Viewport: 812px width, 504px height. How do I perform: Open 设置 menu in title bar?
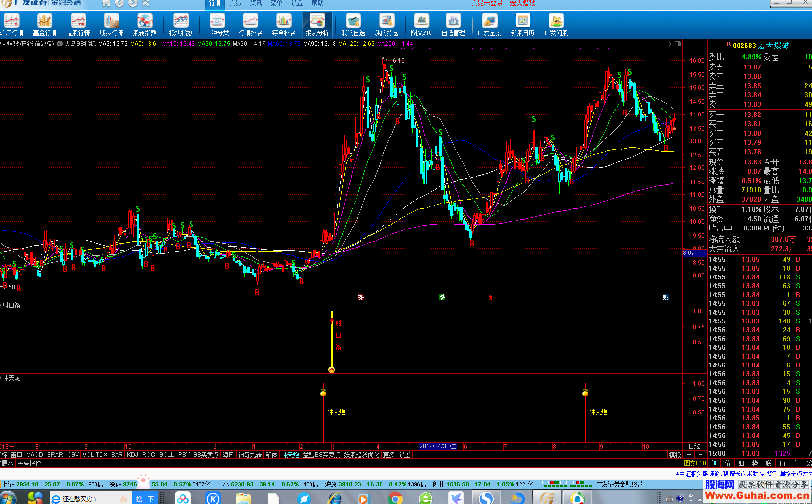297,3
